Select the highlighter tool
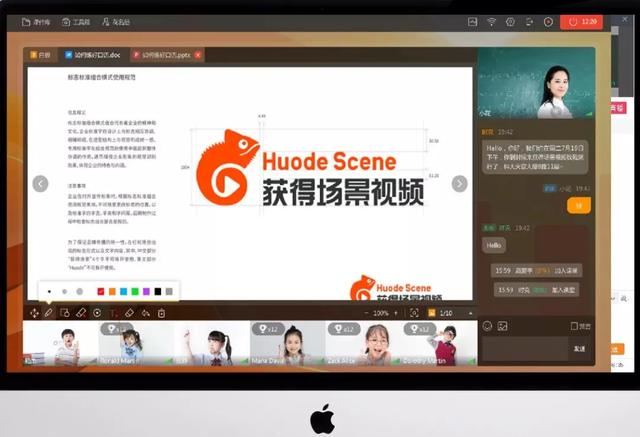Image resolution: width=640 pixels, height=437 pixels. [x=81, y=313]
